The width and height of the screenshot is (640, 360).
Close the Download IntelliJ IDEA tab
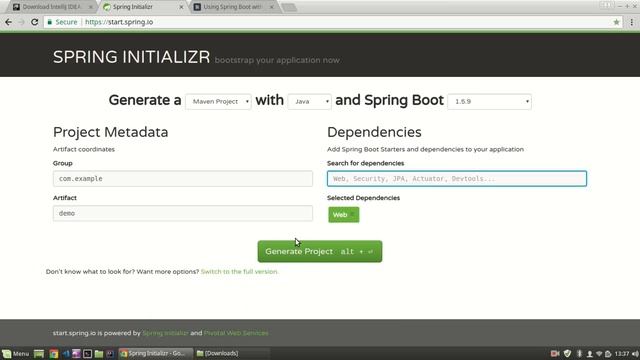91,7
